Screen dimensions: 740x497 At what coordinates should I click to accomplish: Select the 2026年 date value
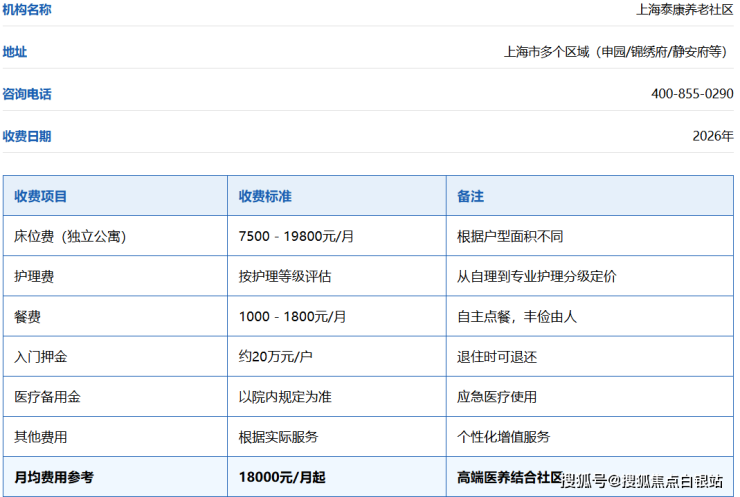[x=713, y=136]
